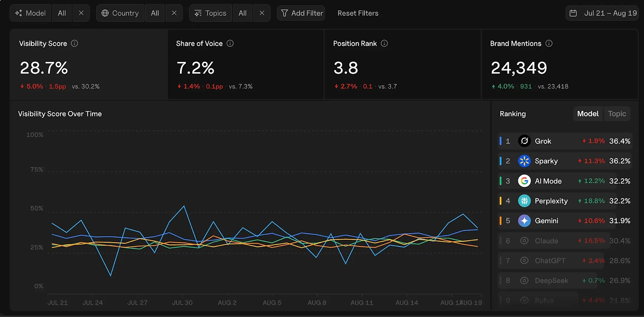
Task: Click the AUG 8 label on chart axis
Action: pos(317,303)
